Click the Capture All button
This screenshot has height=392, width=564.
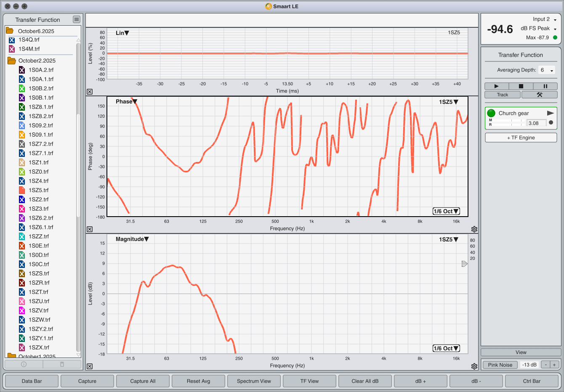[143, 381]
